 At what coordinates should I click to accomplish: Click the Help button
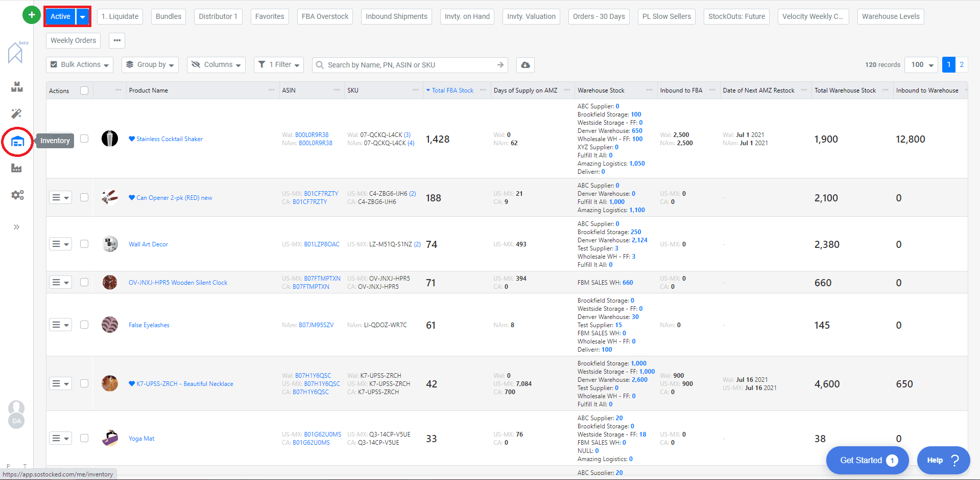point(943,460)
